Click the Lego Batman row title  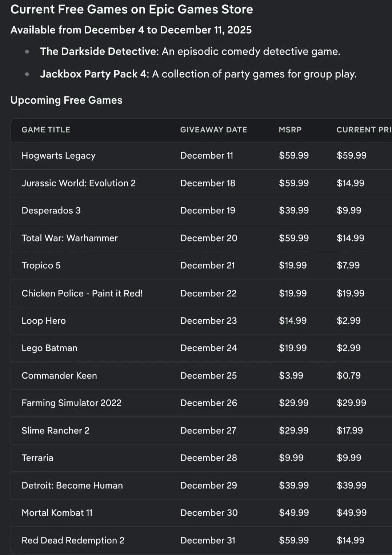(x=49, y=348)
